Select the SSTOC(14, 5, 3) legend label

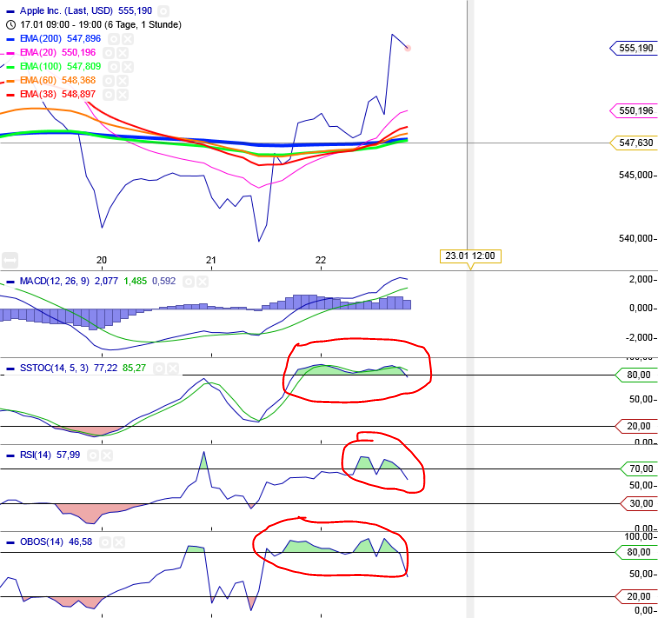click(x=54, y=368)
